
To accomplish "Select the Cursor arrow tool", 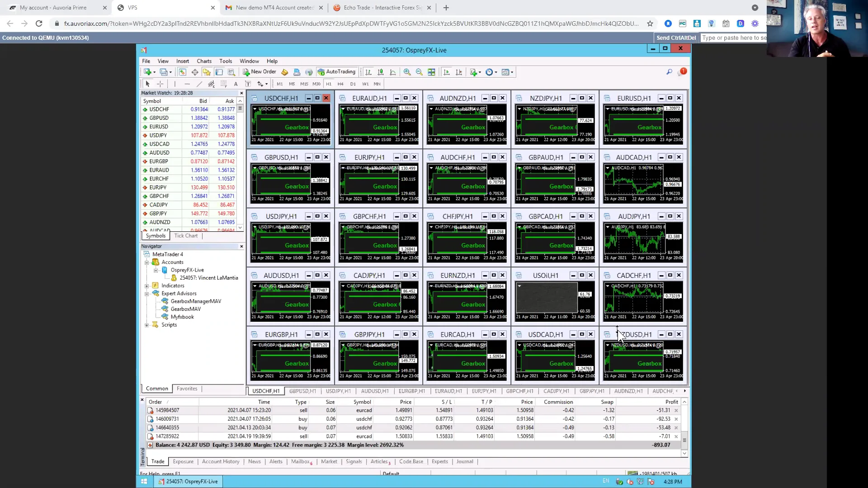I will (147, 84).
